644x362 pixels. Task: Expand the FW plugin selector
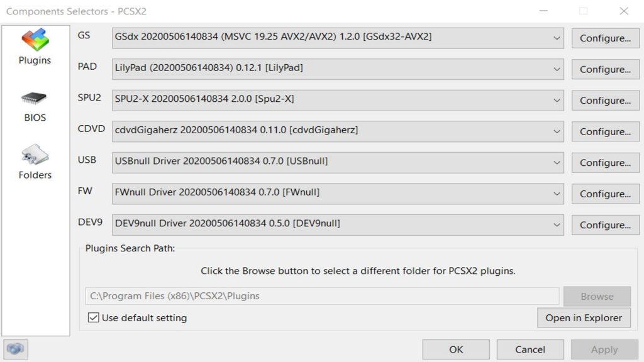coord(556,193)
